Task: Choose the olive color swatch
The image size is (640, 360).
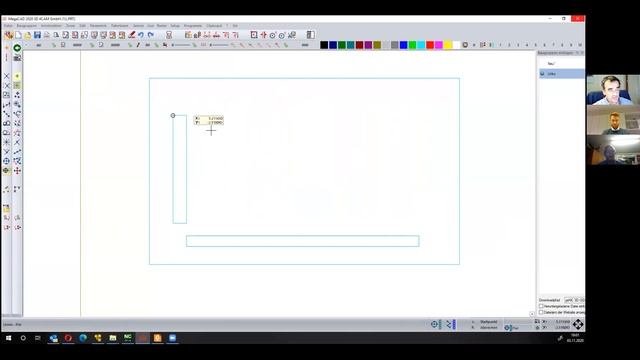Action: 377,45
